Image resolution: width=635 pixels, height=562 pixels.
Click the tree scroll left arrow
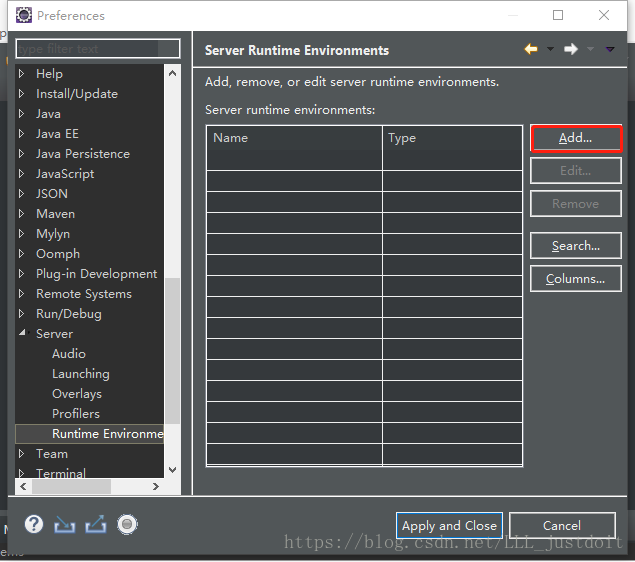pyautogui.click(x=23, y=486)
